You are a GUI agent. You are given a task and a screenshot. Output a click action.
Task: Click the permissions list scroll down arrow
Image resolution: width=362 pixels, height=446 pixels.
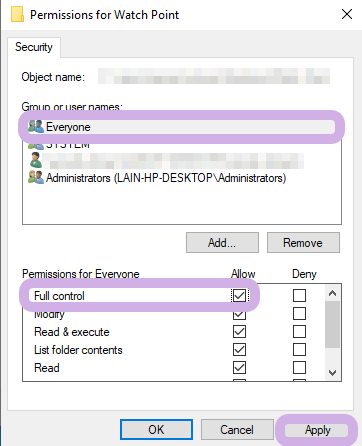332,372
